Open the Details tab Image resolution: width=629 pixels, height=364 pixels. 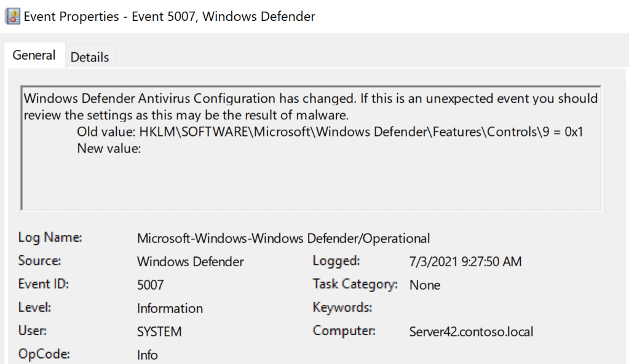tap(90, 57)
